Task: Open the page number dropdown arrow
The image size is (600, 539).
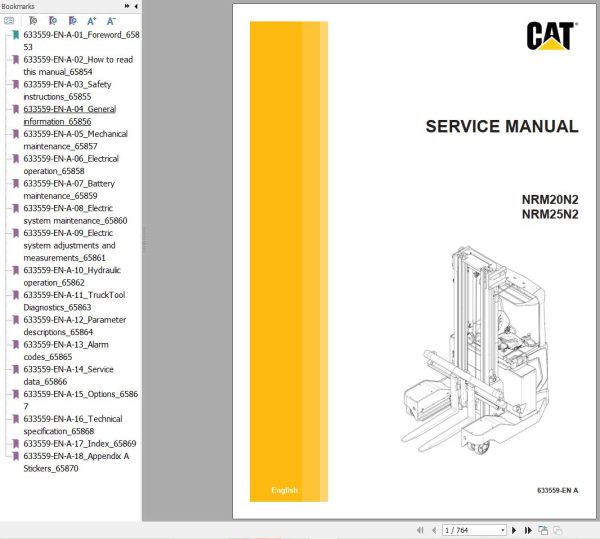Action: click(502, 530)
